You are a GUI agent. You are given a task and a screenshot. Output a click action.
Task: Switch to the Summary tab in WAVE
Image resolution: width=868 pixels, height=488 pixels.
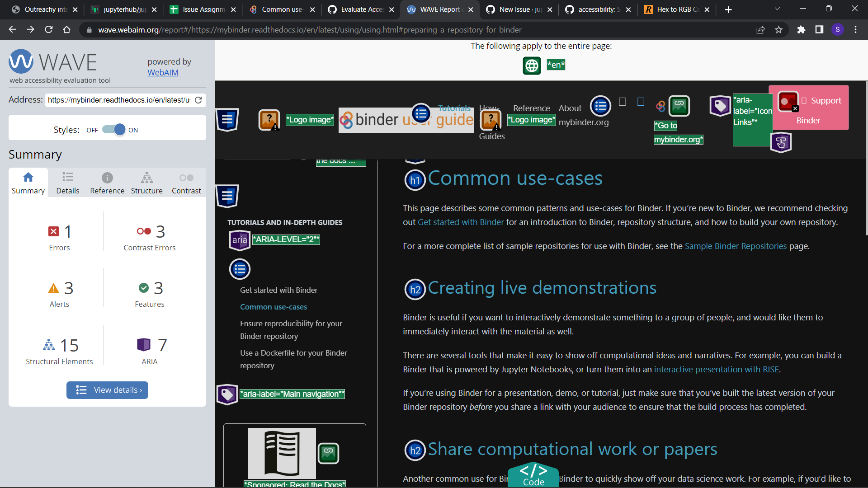tap(28, 183)
